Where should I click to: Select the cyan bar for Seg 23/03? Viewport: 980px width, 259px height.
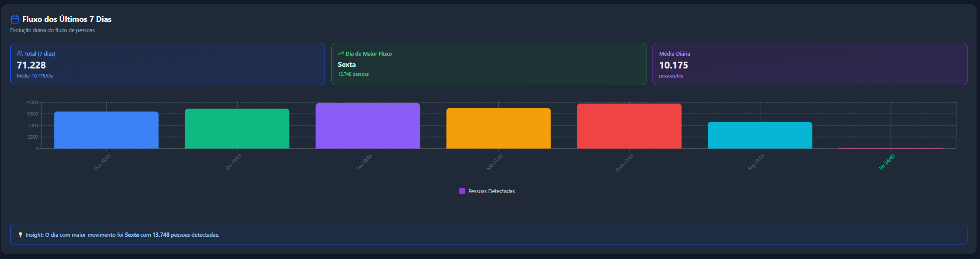point(760,135)
